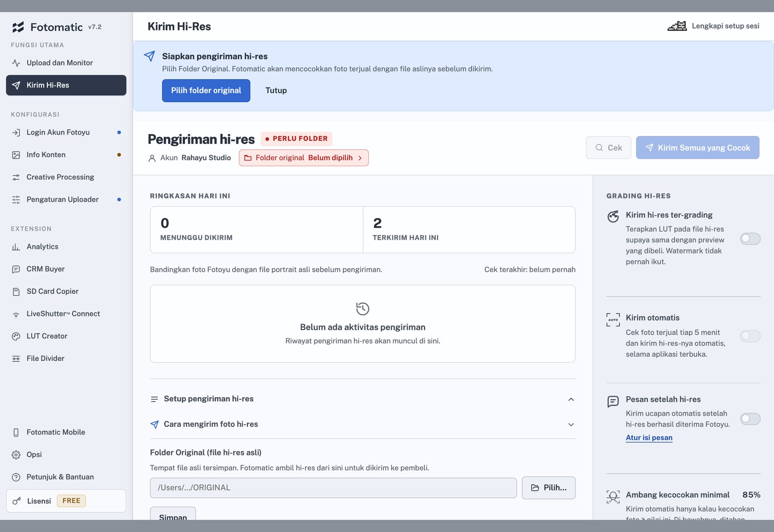Click the Cek button
774x532 pixels.
click(x=608, y=147)
